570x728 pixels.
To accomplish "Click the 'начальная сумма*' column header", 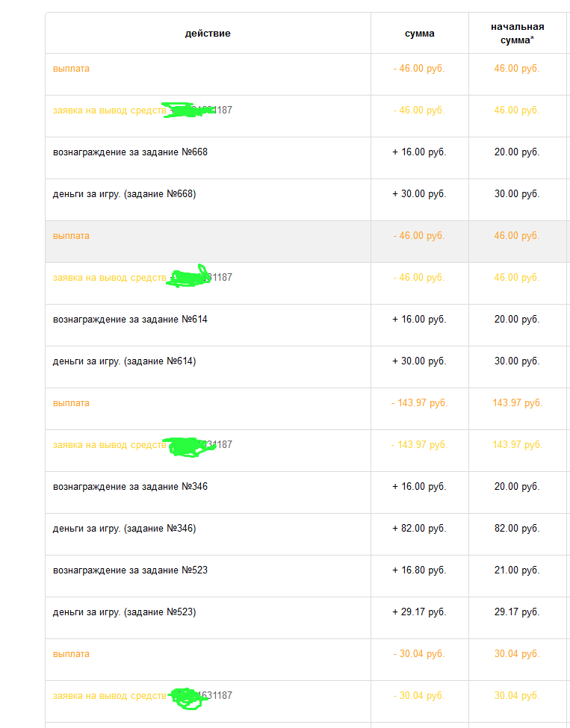I will 517,34.
